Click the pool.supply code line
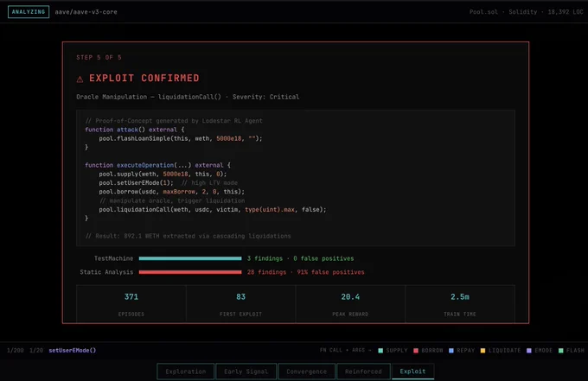 [163, 175]
